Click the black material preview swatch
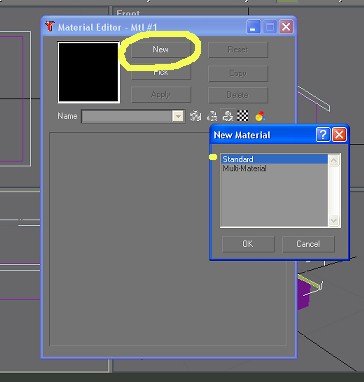 [89, 72]
